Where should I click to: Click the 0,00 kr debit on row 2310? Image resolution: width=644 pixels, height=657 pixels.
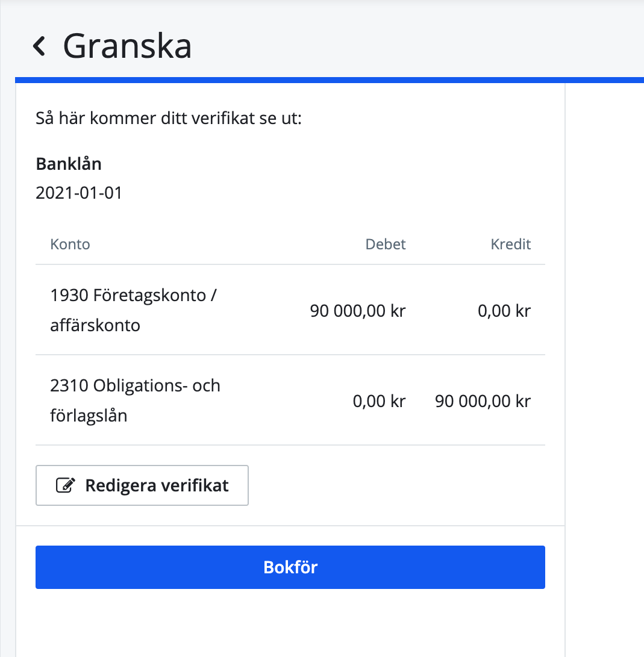pyautogui.click(x=379, y=401)
